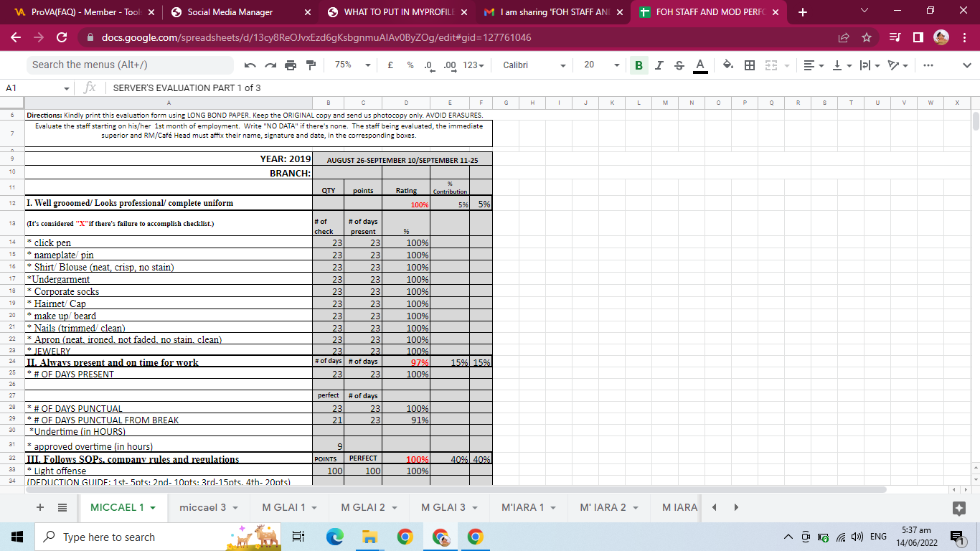
Task: Go back in Chrome
Action: [17, 37]
